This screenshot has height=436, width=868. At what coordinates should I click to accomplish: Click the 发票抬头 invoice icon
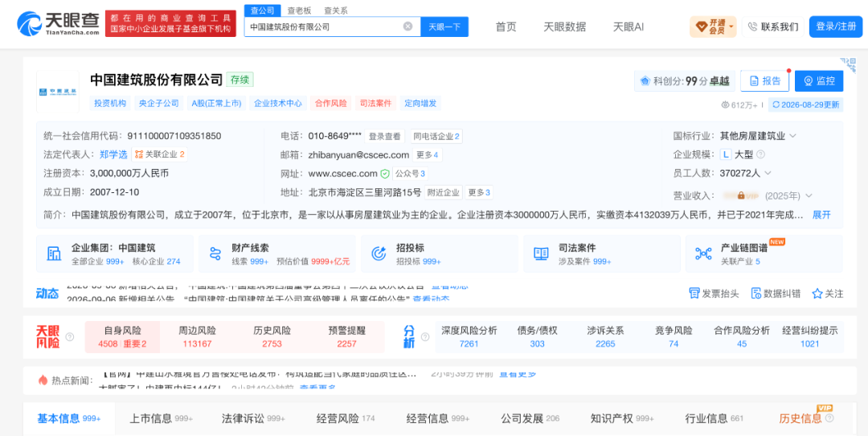pyautogui.click(x=694, y=294)
